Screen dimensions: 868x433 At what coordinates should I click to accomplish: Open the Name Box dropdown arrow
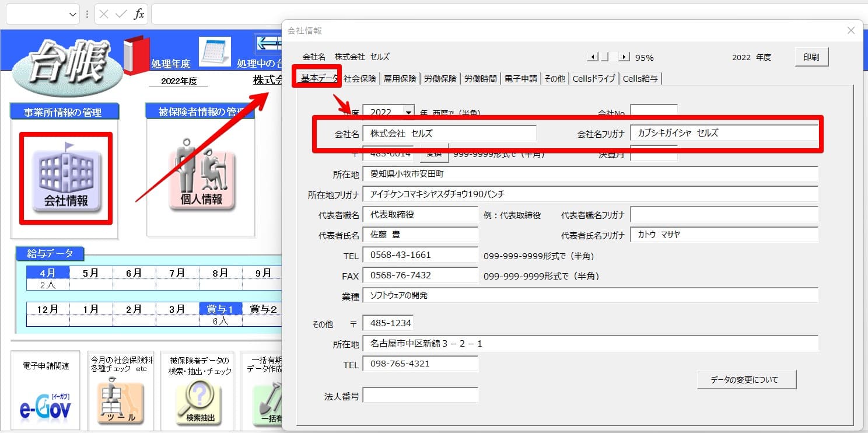click(73, 15)
